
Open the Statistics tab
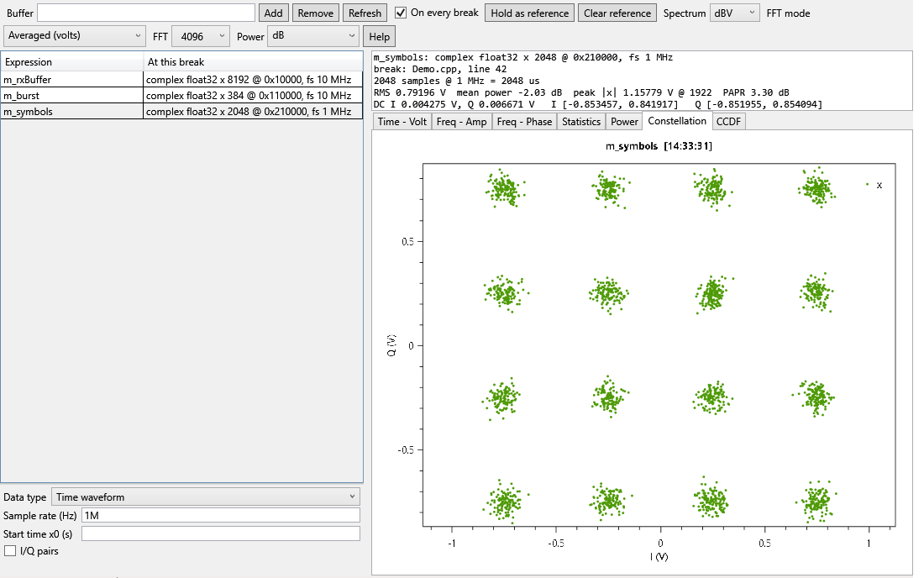[581, 121]
